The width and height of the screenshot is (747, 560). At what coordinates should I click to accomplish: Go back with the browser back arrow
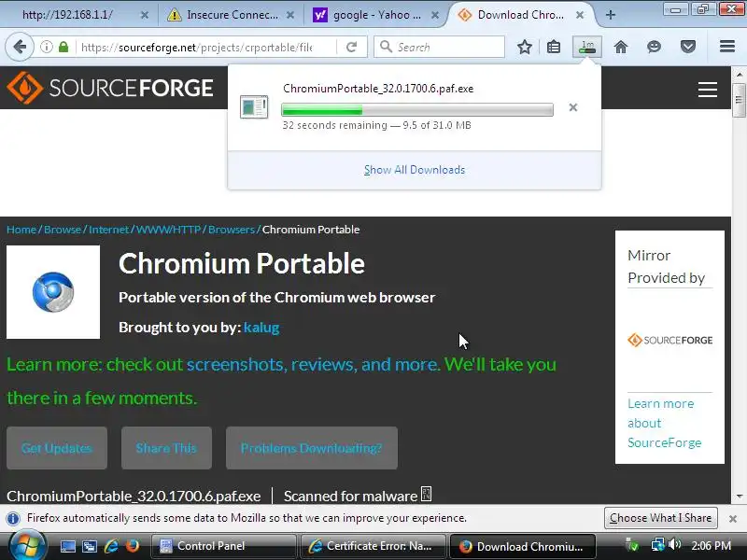(x=20, y=47)
